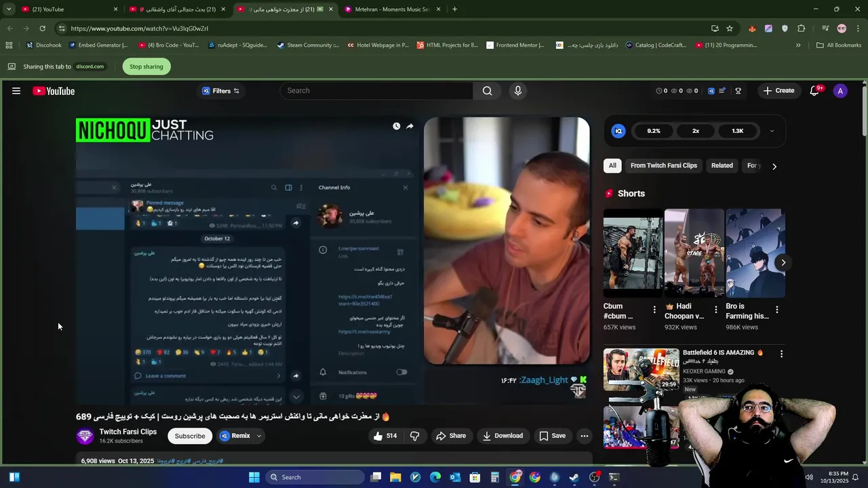
Task: Open options for Cbum short
Action: pos(654,310)
